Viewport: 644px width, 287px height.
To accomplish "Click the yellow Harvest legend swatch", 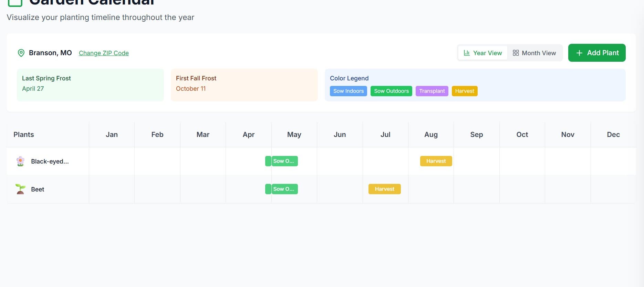I will coord(464,91).
